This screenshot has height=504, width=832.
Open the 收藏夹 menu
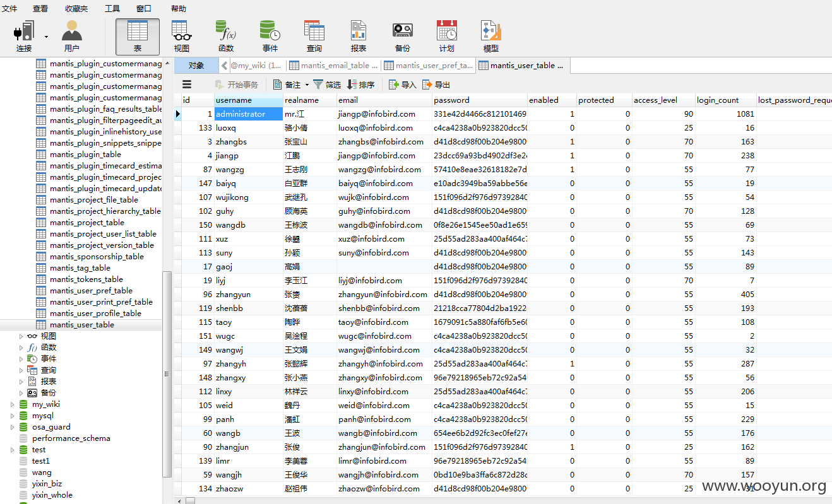click(x=76, y=8)
